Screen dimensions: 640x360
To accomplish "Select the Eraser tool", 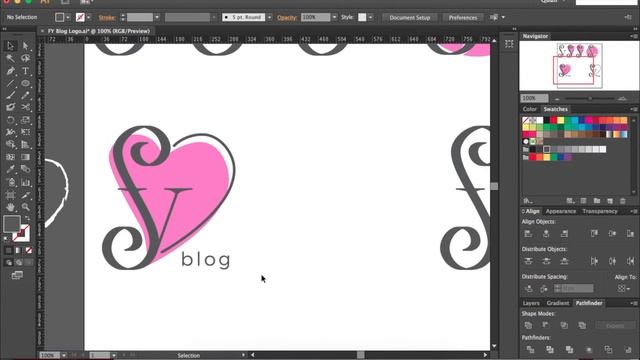I will [10, 107].
